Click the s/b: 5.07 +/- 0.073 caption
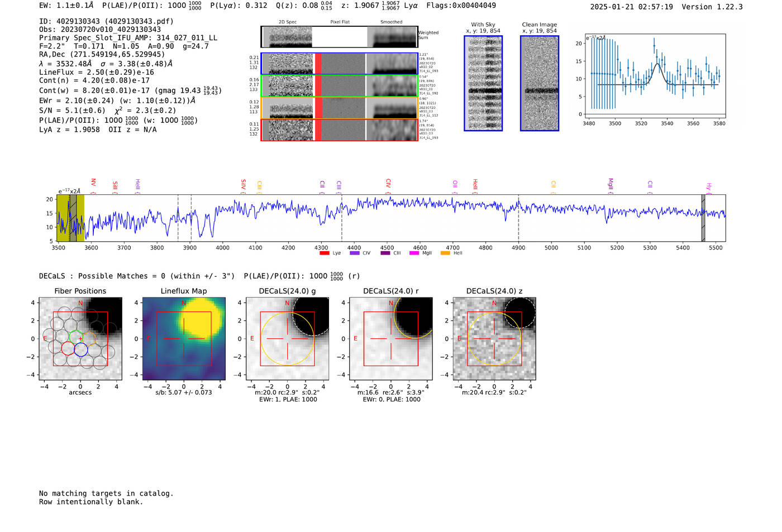Screen dimensions: 782x532 coord(184,392)
